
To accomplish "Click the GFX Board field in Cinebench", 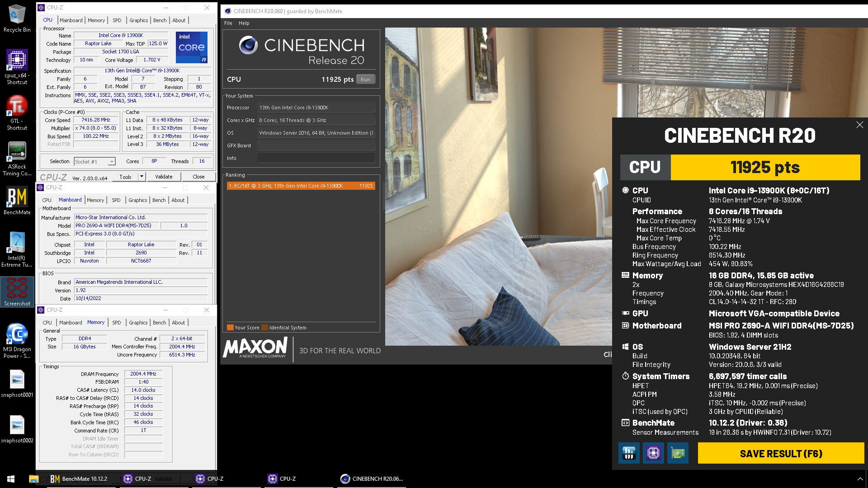I will click(x=316, y=145).
